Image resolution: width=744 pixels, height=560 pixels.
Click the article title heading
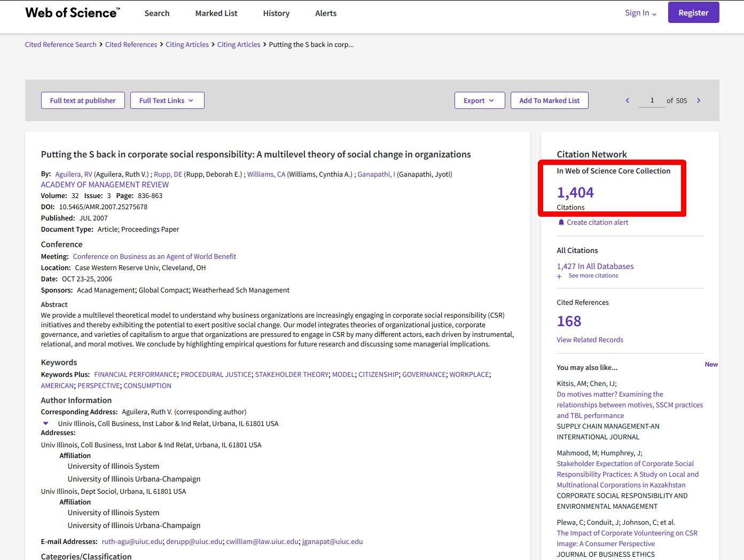(256, 154)
